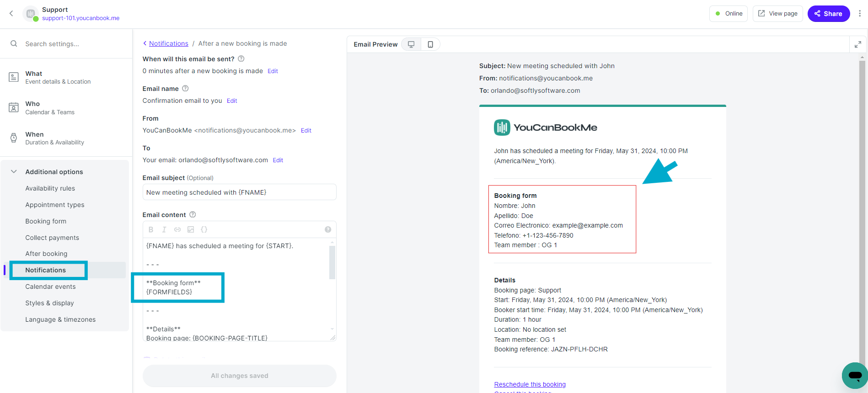
Task: Edit the email name
Action: 232,101
